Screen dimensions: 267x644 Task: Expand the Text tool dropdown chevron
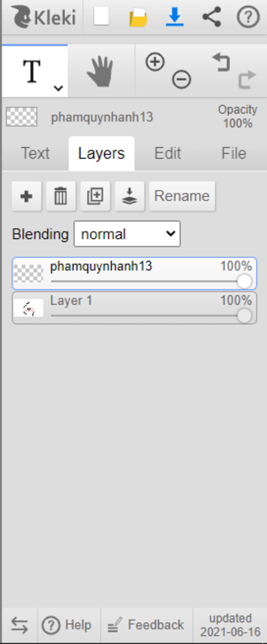(58, 88)
